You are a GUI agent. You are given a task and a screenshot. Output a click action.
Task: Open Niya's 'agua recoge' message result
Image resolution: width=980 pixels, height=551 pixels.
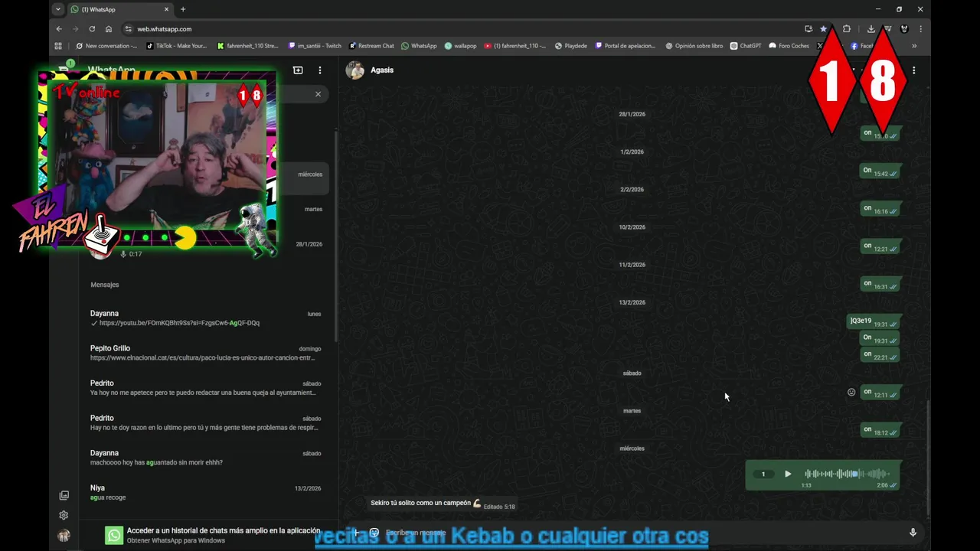205,492
